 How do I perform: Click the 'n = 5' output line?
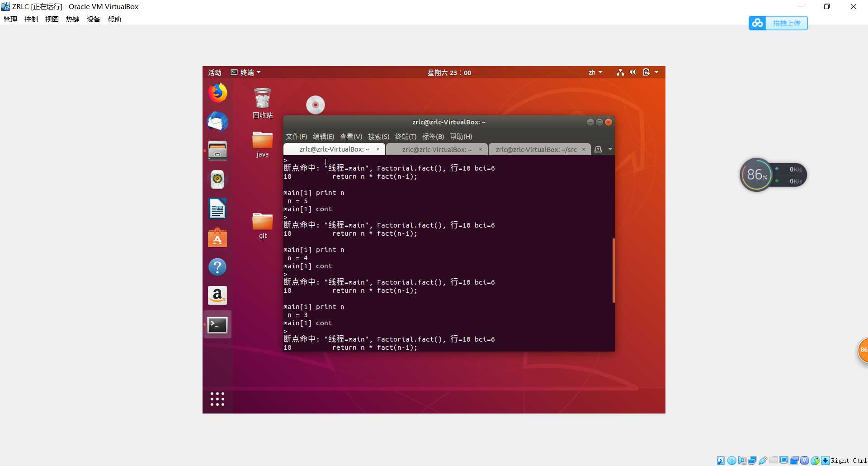pos(297,201)
